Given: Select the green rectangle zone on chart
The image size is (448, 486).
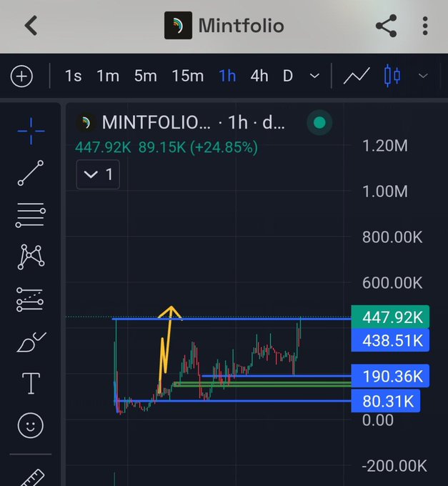Looking at the screenshot, I should pos(264,385).
